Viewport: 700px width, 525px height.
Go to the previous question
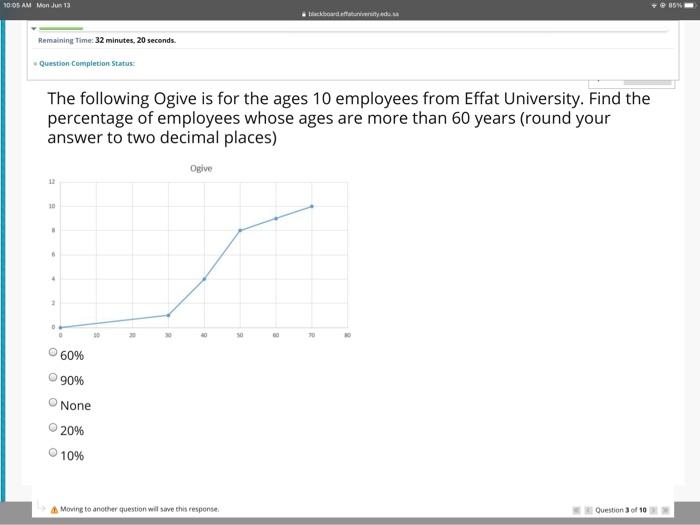click(x=588, y=510)
